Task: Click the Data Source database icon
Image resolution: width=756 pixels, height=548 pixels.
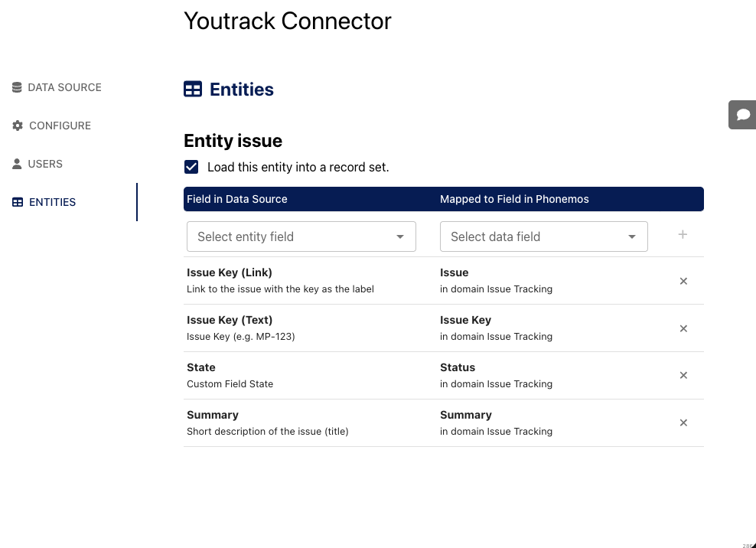Action: click(x=17, y=87)
